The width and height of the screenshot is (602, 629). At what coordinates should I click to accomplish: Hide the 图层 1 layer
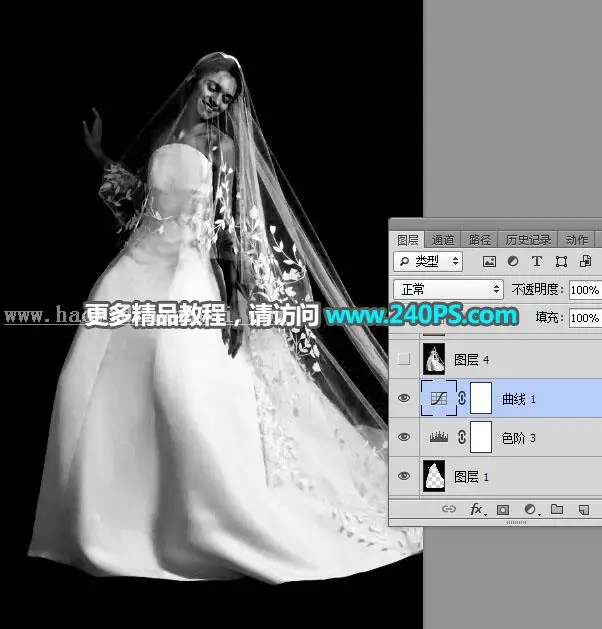click(x=403, y=476)
